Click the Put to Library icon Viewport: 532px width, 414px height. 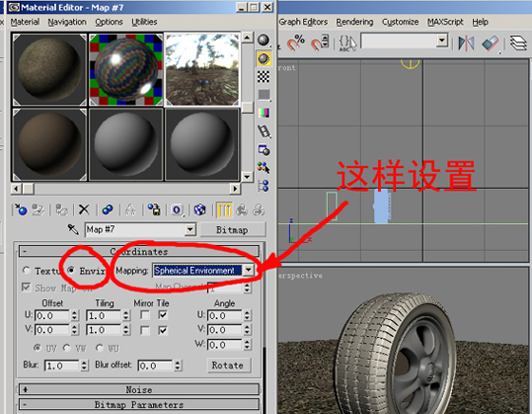click(x=154, y=209)
